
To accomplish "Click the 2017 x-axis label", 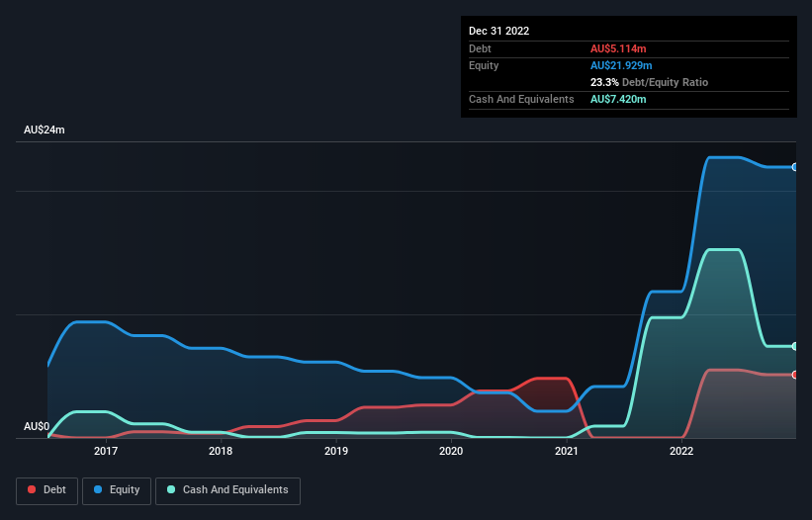I will pos(106,451).
